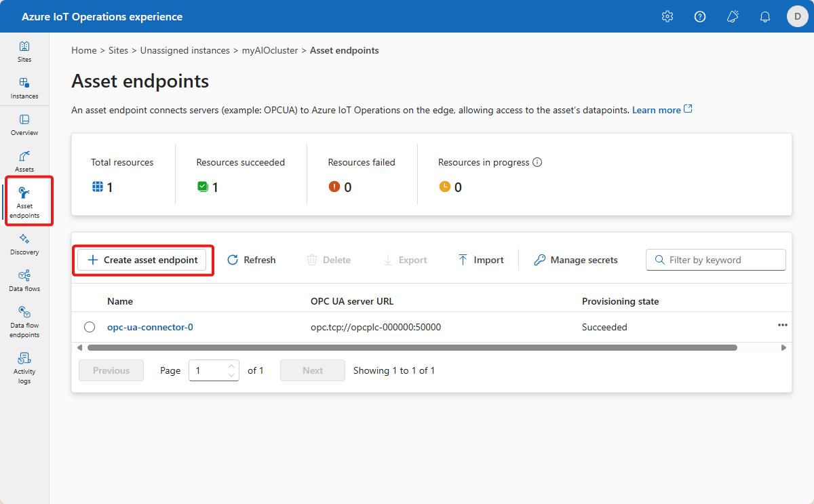814x504 pixels.
Task: Go to Instances in the sidebar
Action: [24, 88]
